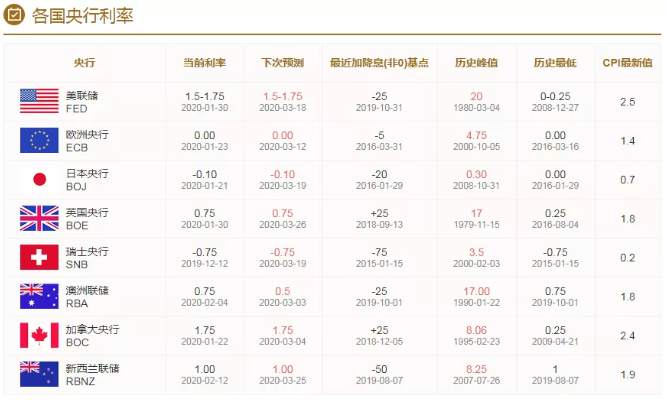Click the 最近加降息(非0)基点 column header
Viewport: 666px width, 408px height.
pos(379,63)
